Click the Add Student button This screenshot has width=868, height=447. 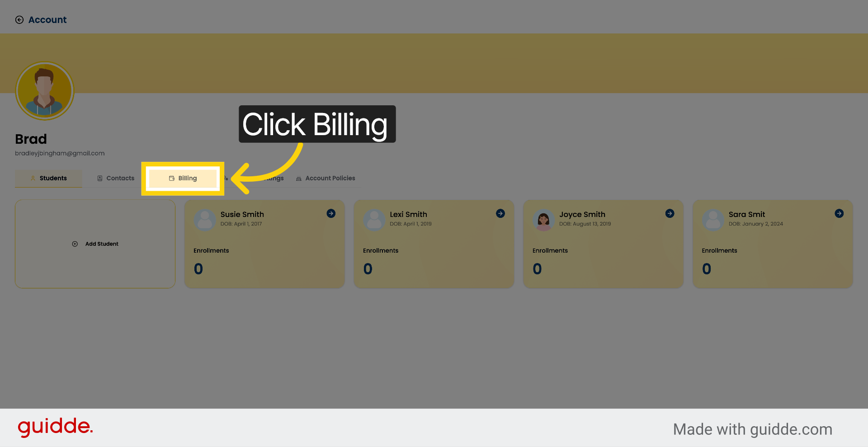point(95,244)
